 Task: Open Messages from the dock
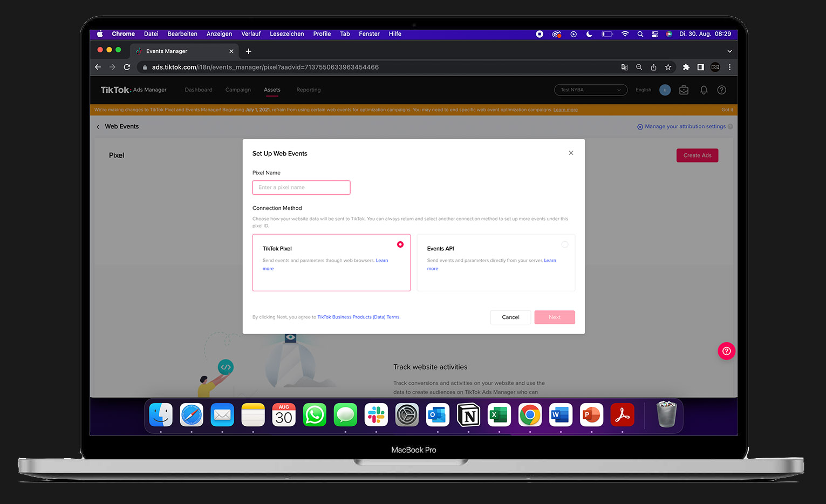coord(345,415)
